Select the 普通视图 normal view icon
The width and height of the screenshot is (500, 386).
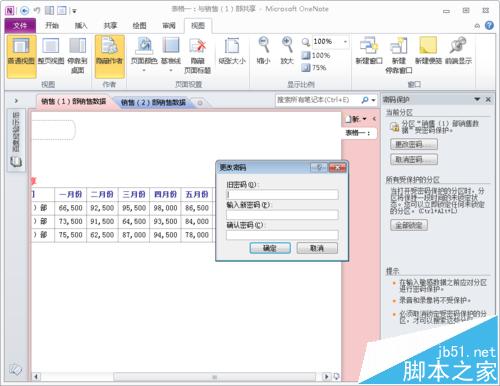(21, 56)
